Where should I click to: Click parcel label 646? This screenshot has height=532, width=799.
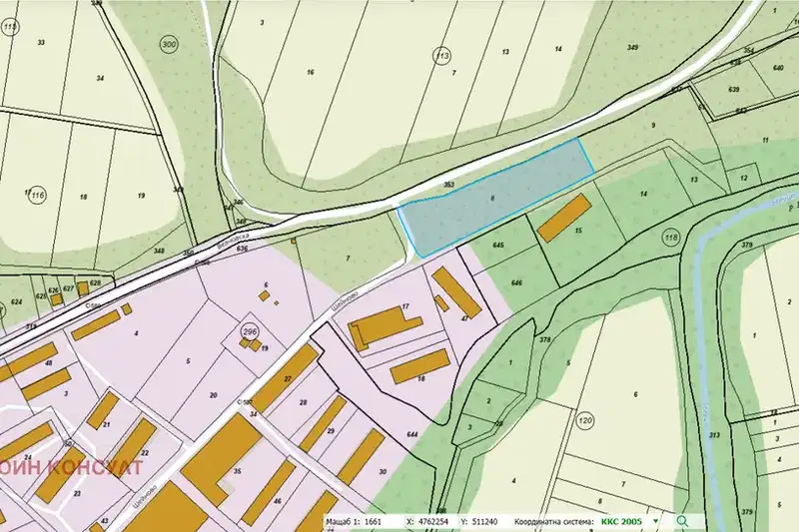516,282
